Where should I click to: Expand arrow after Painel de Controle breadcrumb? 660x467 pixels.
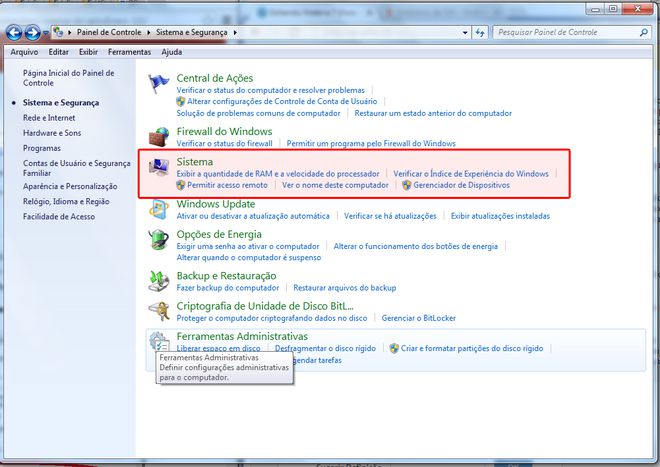(x=149, y=32)
